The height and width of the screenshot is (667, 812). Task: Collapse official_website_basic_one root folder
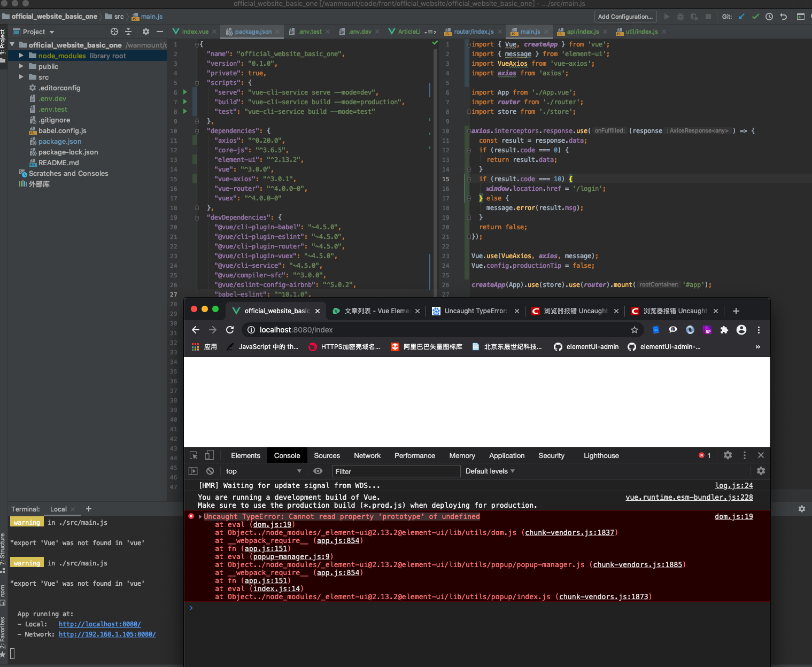[13, 45]
